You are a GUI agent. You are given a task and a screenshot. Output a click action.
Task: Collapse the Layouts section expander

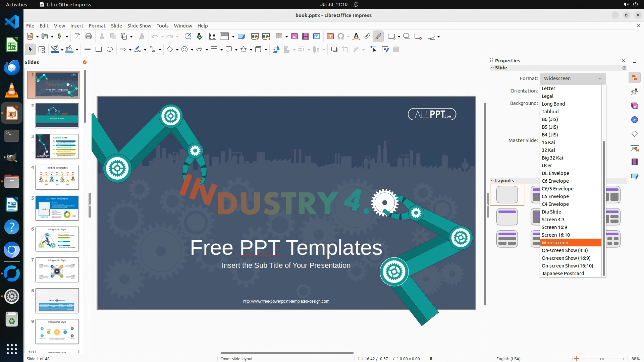[x=492, y=181]
